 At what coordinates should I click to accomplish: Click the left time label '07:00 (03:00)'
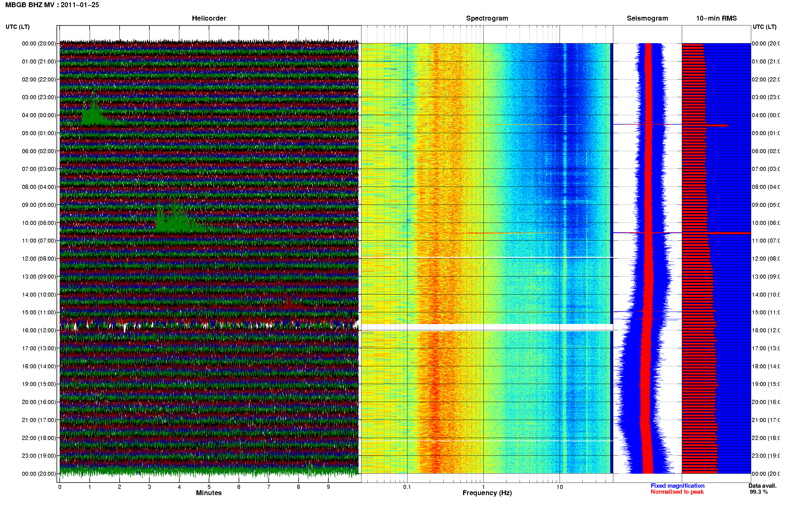click(x=39, y=169)
